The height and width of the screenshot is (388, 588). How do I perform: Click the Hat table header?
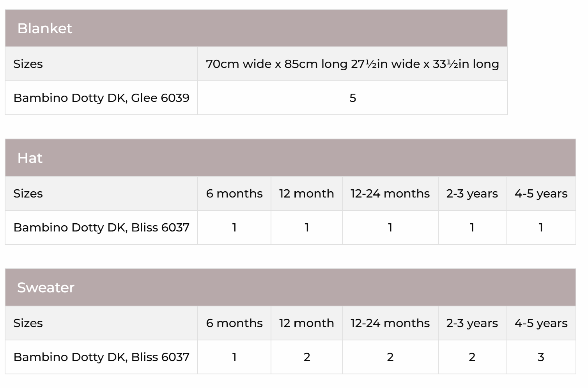coord(30,158)
